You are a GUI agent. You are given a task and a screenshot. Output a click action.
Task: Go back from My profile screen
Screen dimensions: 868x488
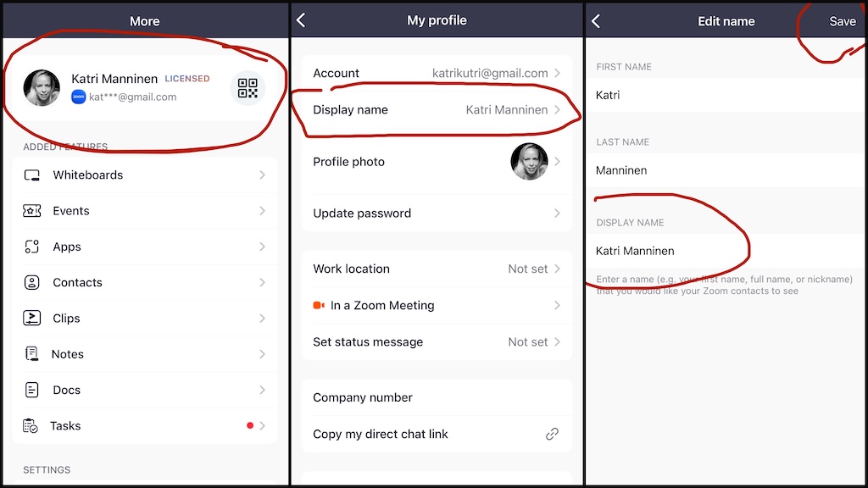pos(301,20)
